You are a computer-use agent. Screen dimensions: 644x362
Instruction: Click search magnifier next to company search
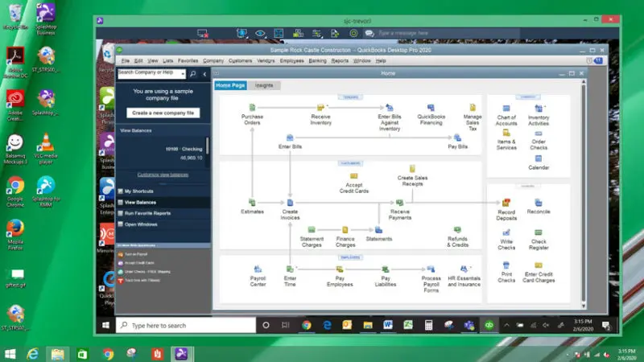point(192,74)
